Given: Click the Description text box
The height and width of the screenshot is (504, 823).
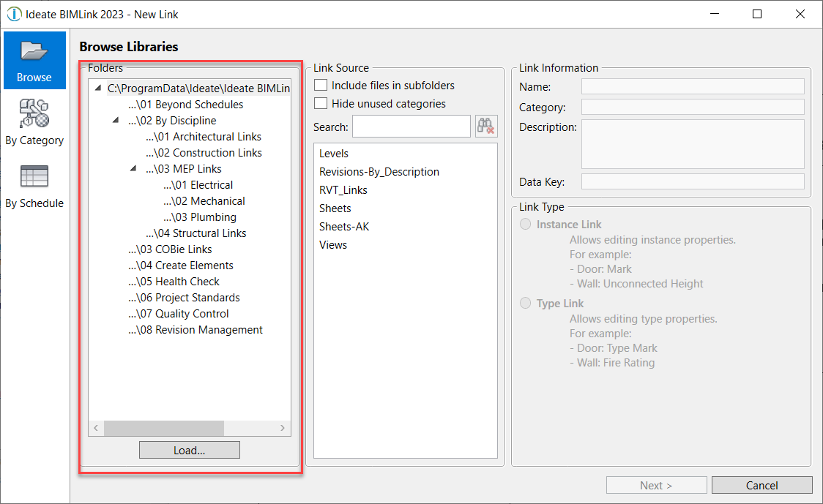Looking at the screenshot, I should (693, 144).
